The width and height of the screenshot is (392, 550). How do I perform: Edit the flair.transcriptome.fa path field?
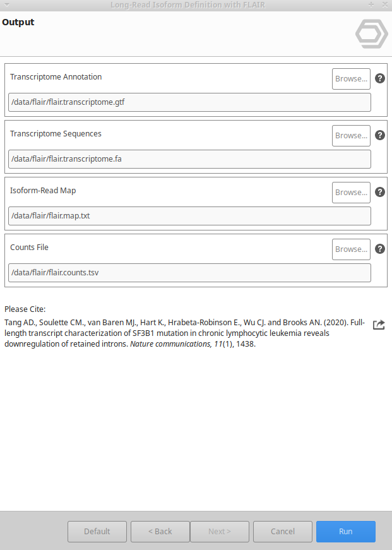tap(189, 159)
